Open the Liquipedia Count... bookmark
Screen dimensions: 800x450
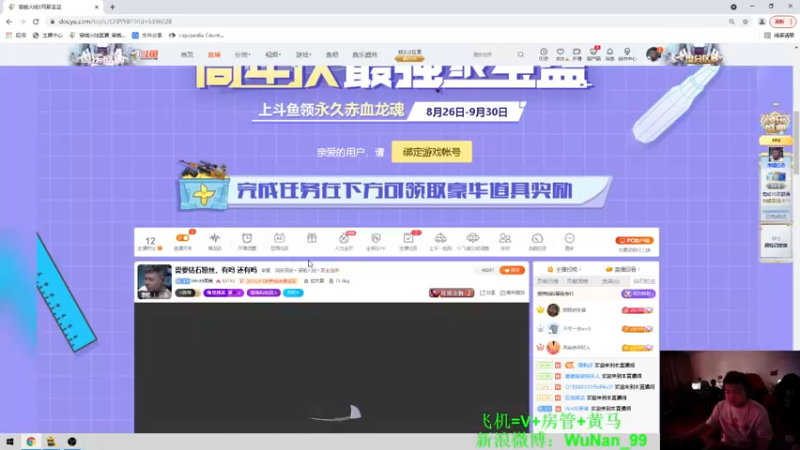point(196,35)
